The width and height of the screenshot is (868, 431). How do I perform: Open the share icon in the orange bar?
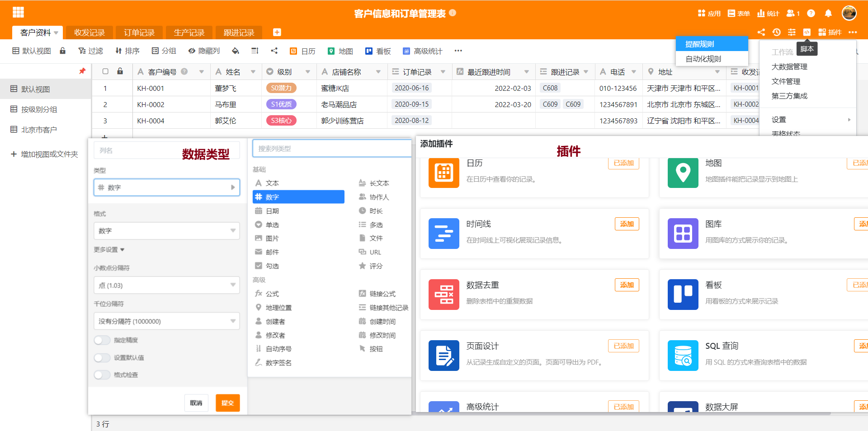point(761,32)
